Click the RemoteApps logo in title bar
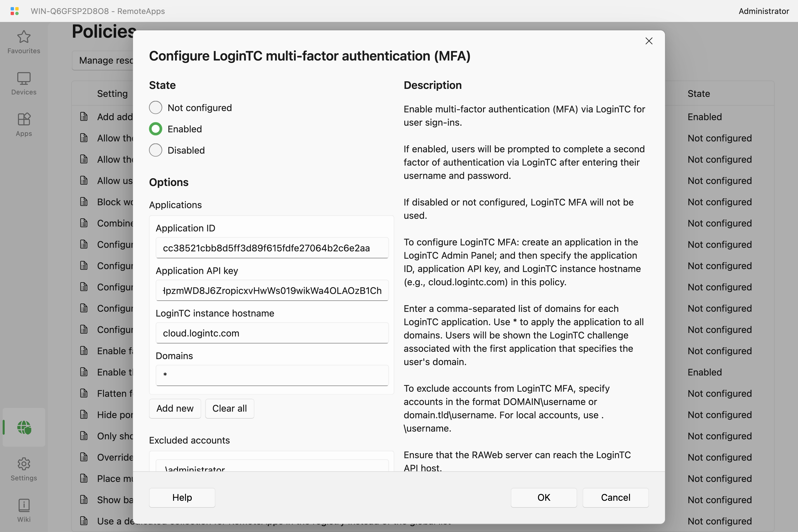This screenshot has width=798, height=532. click(x=15, y=11)
